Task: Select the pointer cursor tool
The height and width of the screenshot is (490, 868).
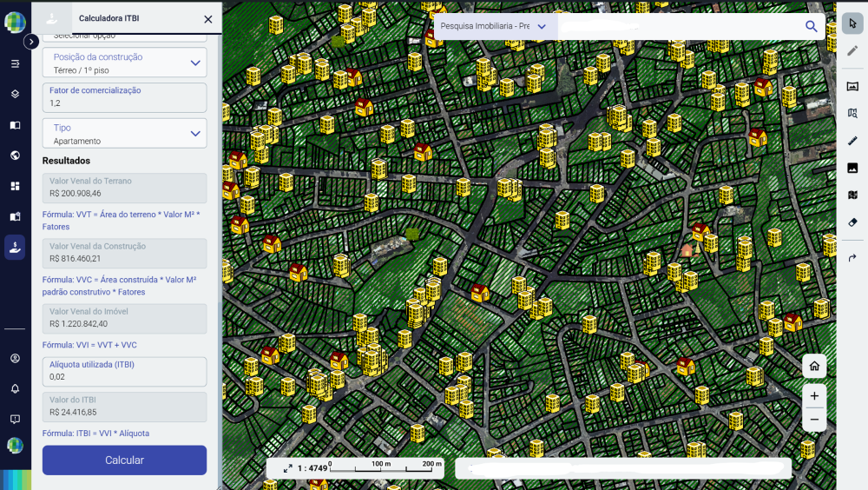Action: coord(852,23)
